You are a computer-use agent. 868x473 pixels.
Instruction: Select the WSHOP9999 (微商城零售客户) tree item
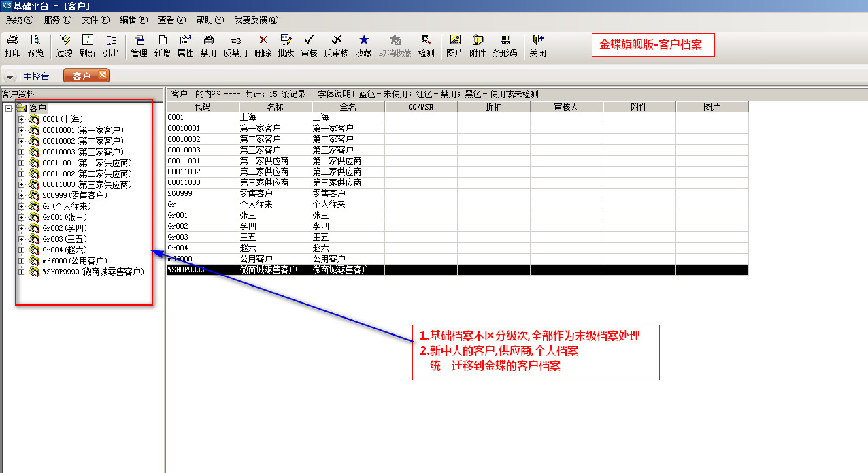tap(93, 272)
